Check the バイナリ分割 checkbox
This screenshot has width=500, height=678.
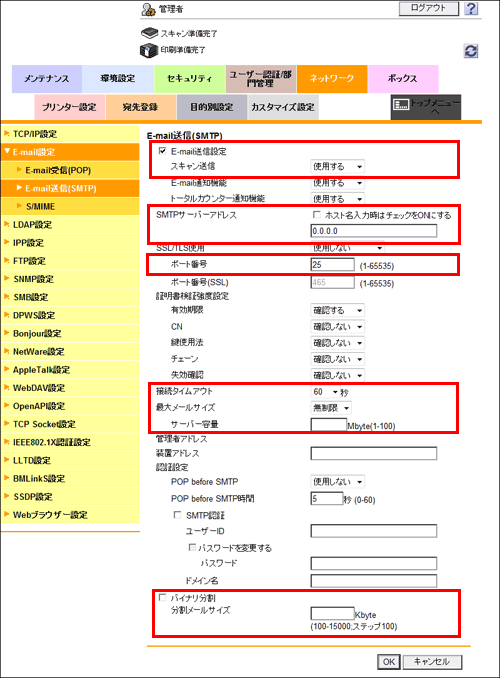(x=162, y=598)
